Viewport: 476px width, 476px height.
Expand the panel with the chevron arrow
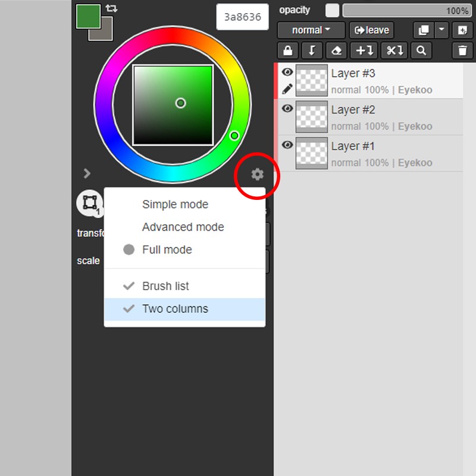tap(87, 174)
